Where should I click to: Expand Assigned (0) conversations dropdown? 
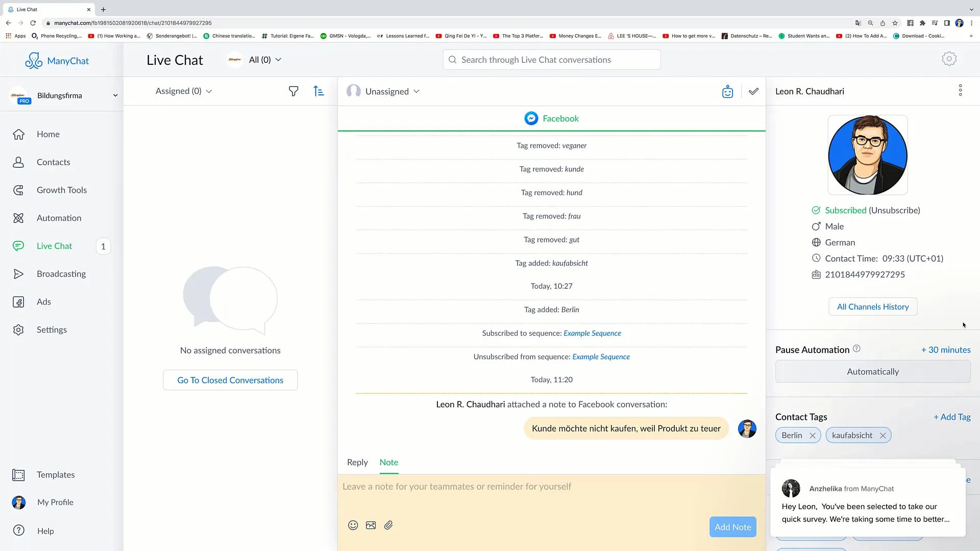pyautogui.click(x=183, y=90)
